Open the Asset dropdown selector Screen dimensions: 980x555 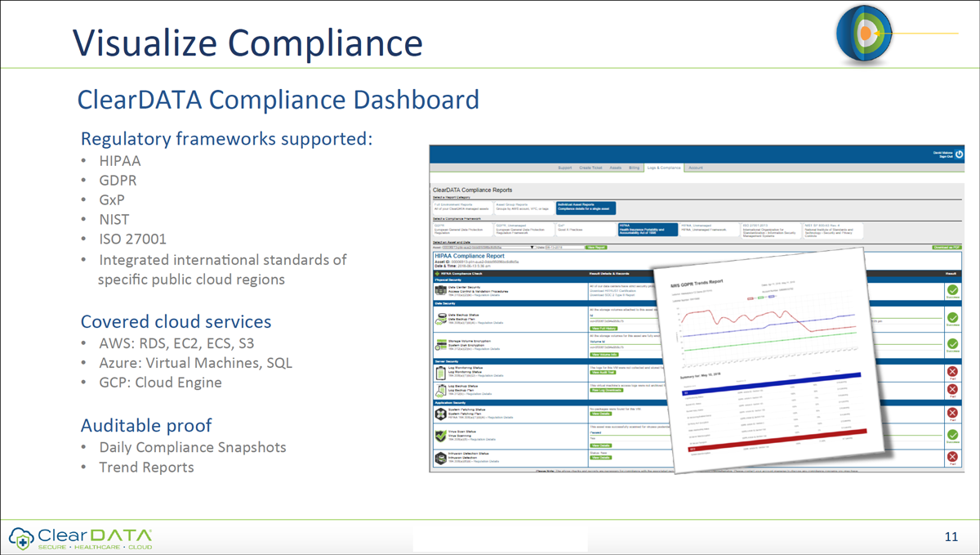coord(489,247)
